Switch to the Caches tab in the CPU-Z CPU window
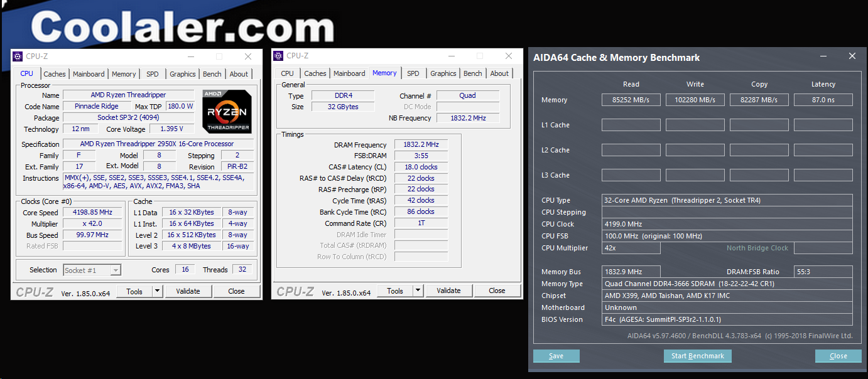This screenshot has width=868, height=379. click(55, 74)
